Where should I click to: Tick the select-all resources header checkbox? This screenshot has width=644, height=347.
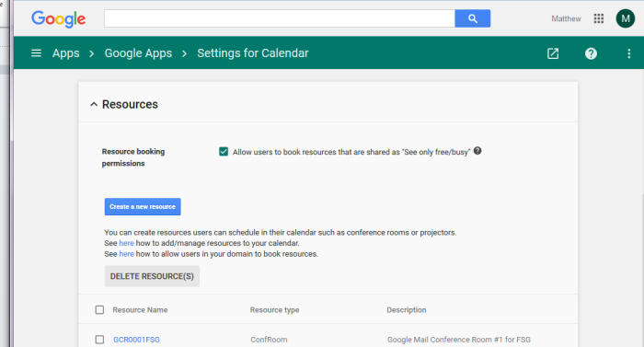coord(99,309)
